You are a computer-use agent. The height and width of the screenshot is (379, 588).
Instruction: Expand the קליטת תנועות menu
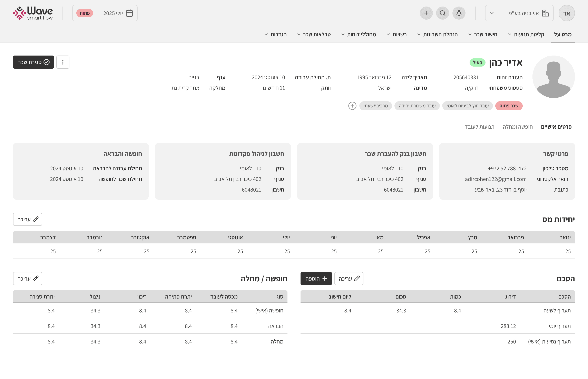[x=526, y=35]
